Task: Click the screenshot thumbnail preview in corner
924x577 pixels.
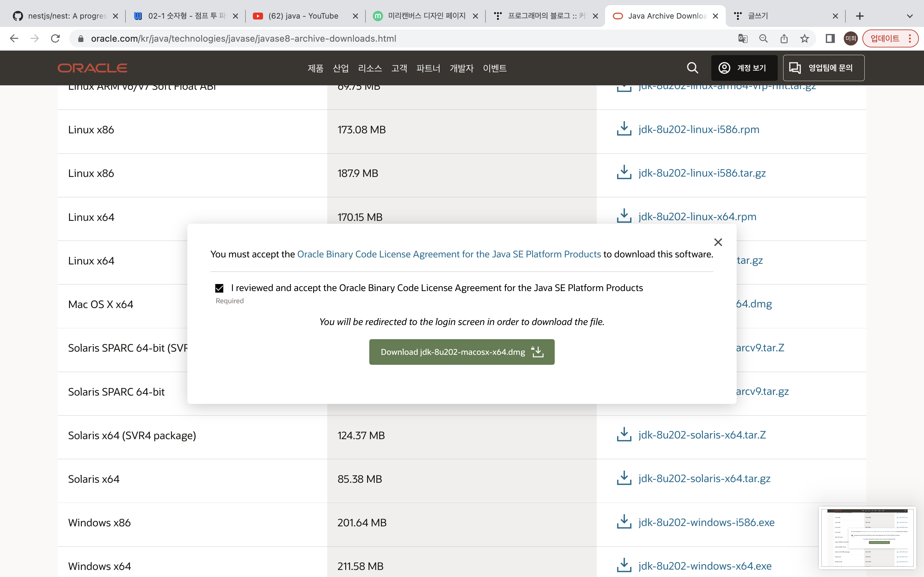Action: [867, 538]
